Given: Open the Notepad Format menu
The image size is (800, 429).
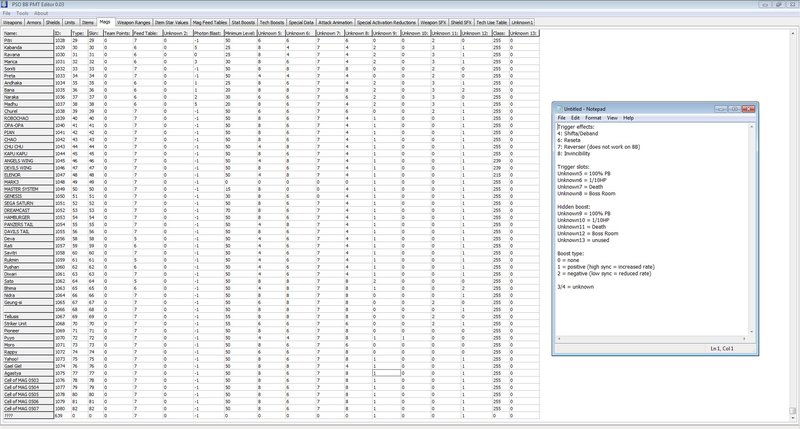Looking at the screenshot, I should click(x=593, y=118).
